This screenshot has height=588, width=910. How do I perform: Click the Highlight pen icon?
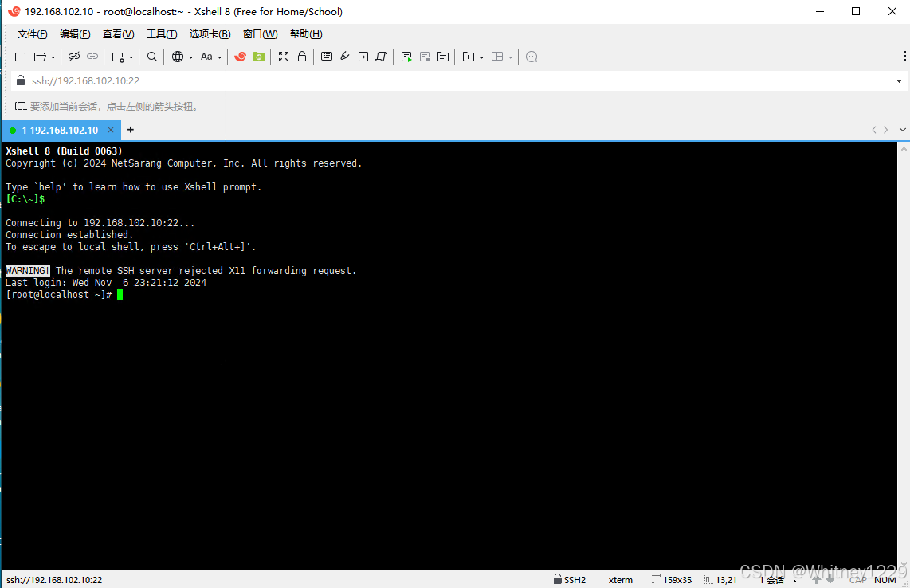pos(345,57)
